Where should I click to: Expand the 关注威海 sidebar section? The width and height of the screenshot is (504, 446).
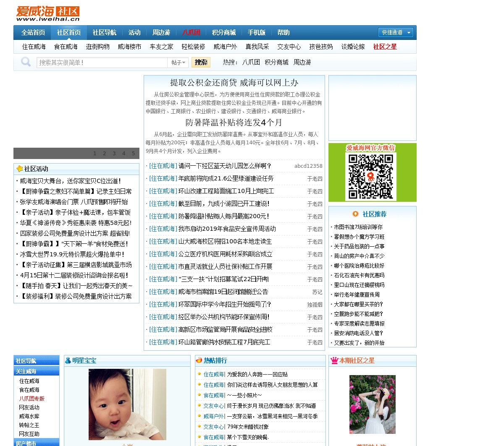pos(36,371)
